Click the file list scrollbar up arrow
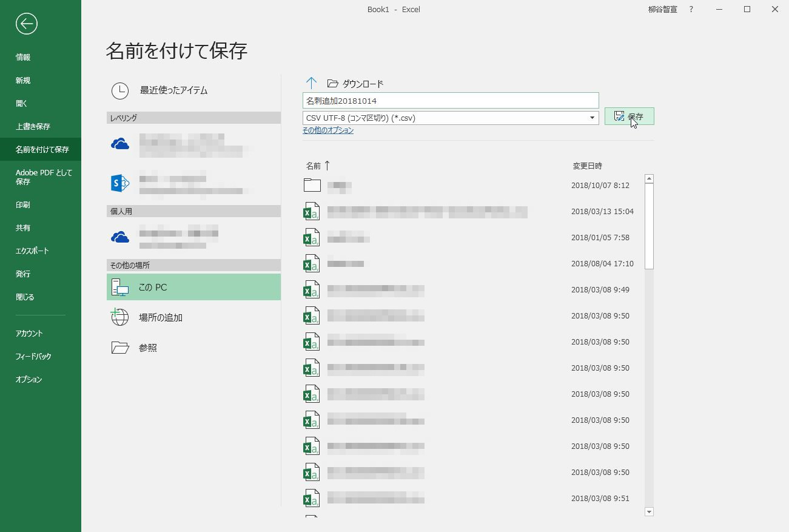 coord(649,179)
